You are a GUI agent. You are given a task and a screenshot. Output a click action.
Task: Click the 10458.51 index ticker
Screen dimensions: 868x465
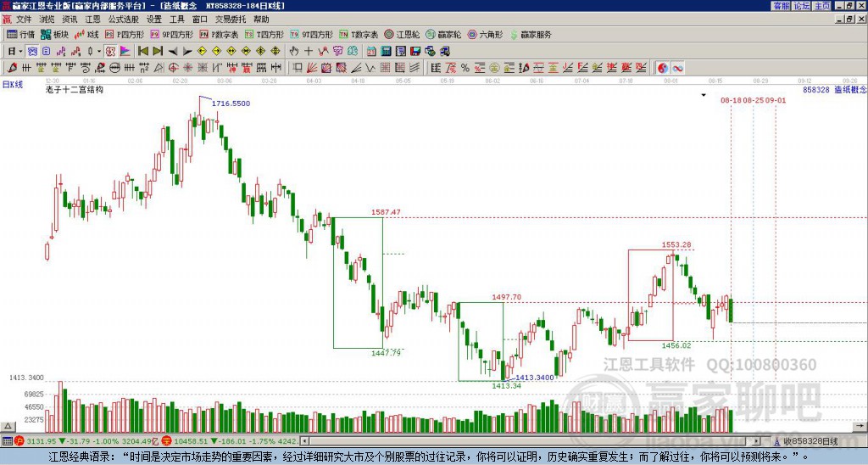tap(191, 442)
